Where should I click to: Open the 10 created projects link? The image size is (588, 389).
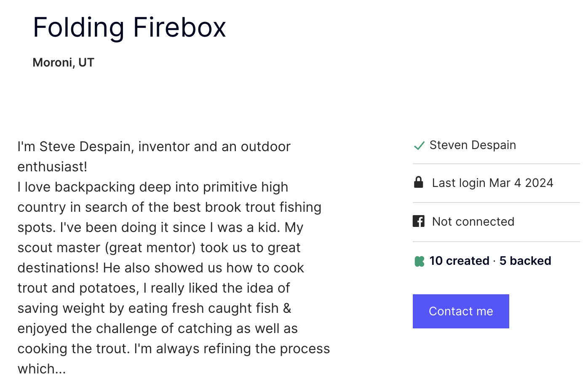[x=459, y=261]
